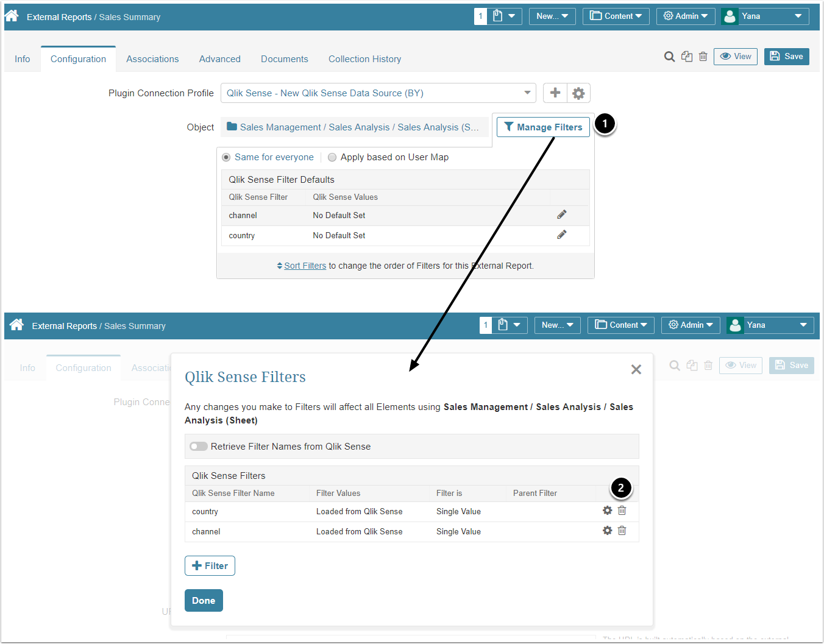Switch to the Configuration tab on the upper page
Screen dimensions: 824x644
click(78, 59)
